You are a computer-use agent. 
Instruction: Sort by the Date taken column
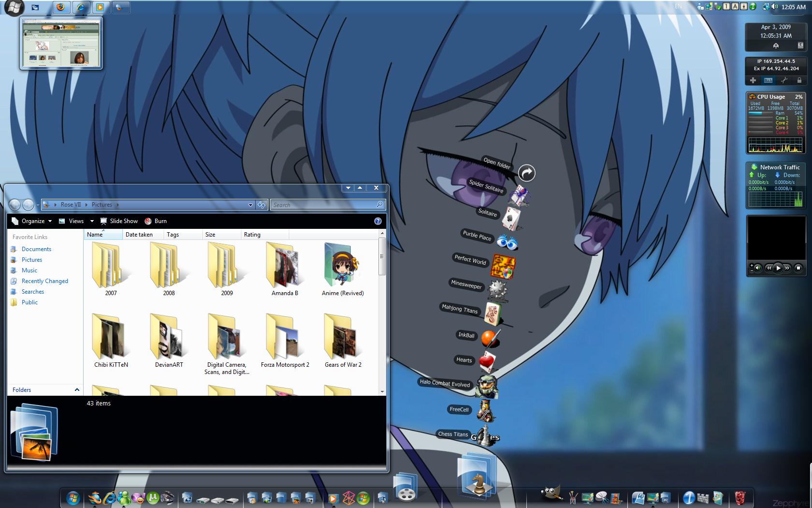pos(143,235)
